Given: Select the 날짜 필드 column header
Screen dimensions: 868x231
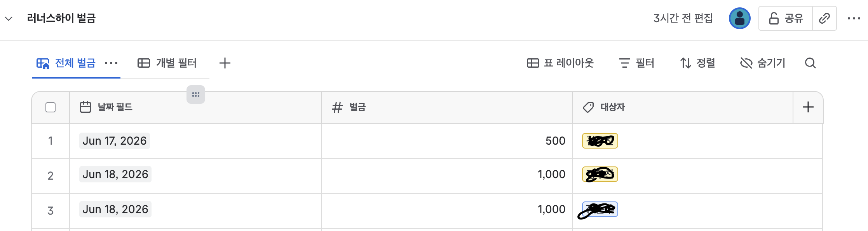Looking at the screenshot, I should [x=195, y=107].
